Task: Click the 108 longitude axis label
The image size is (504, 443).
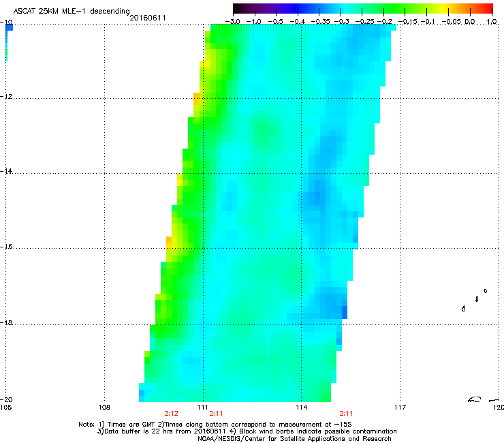Action: click(x=104, y=408)
